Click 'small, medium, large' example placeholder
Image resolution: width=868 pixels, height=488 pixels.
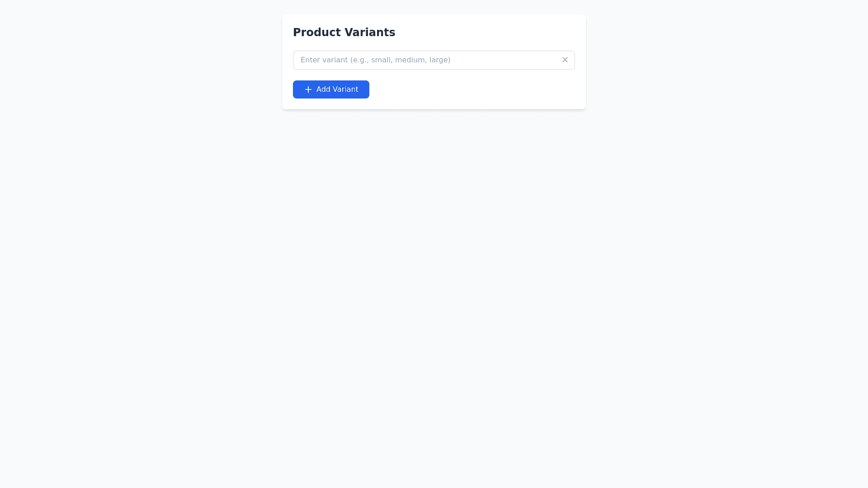410,60
